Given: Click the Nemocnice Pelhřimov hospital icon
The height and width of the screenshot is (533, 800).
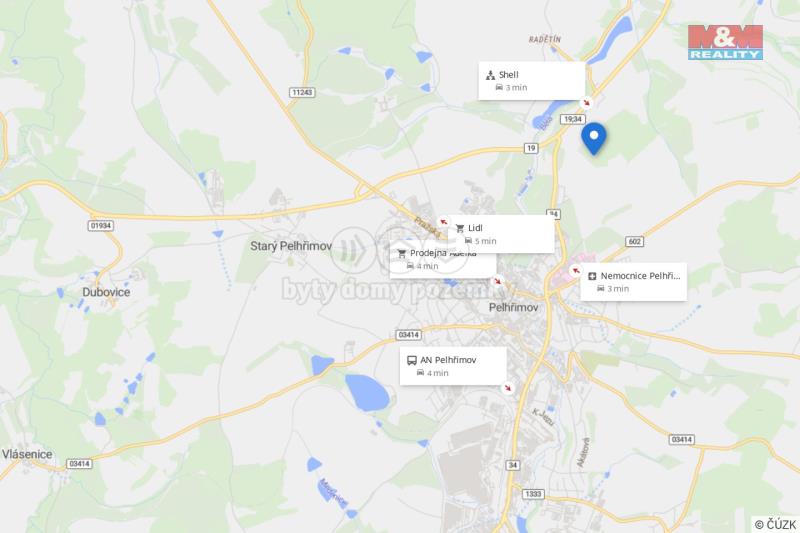Looking at the screenshot, I should pyautogui.click(x=592, y=276).
